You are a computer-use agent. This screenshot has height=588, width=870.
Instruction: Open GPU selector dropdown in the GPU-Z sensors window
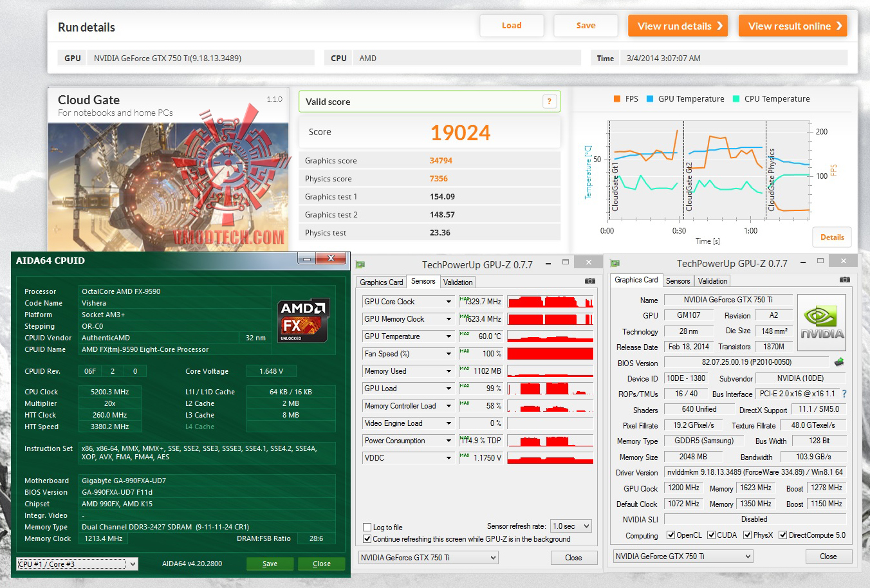point(428,558)
